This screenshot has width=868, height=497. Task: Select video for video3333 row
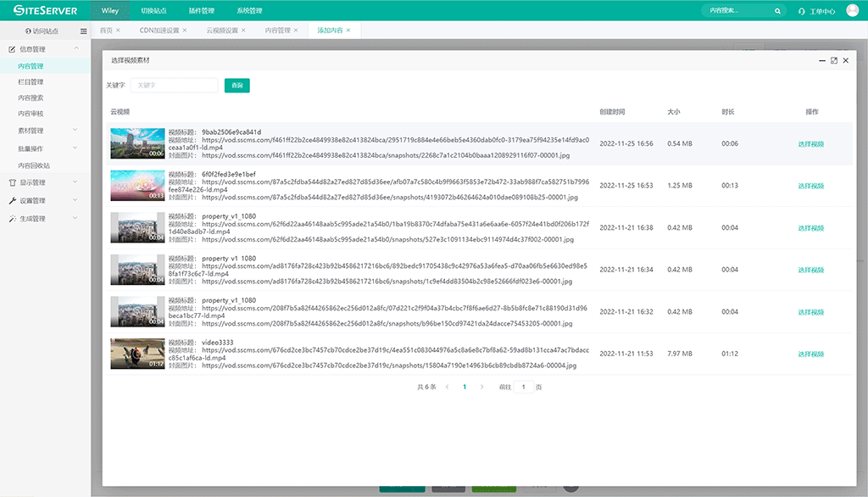point(810,354)
